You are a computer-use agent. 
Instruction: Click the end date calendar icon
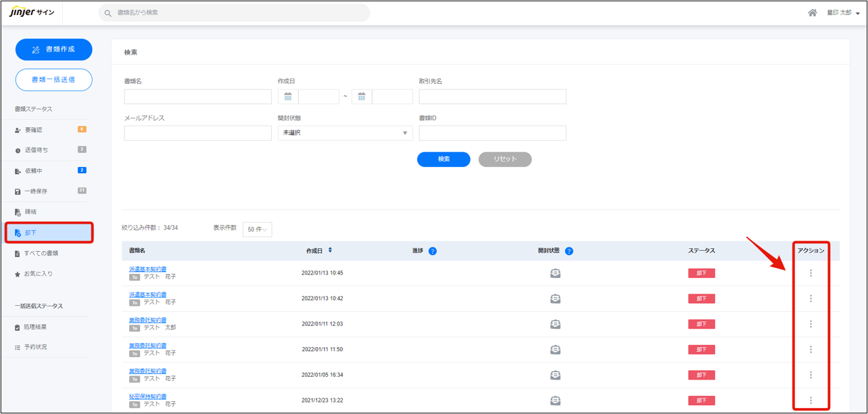[362, 97]
